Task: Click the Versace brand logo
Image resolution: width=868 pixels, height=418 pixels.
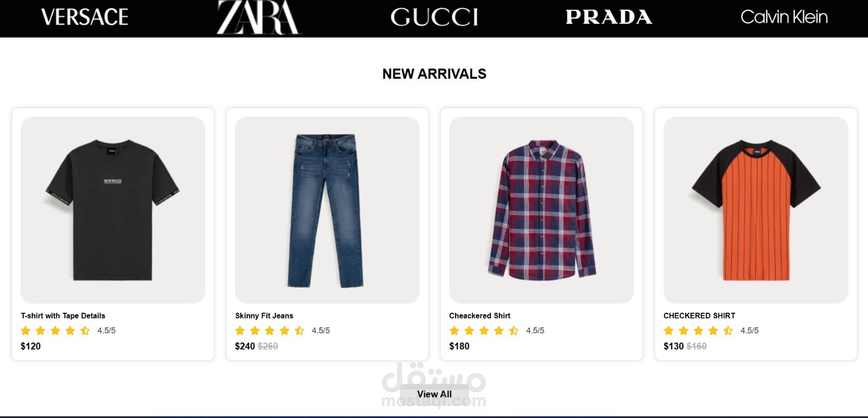Action: [85, 17]
